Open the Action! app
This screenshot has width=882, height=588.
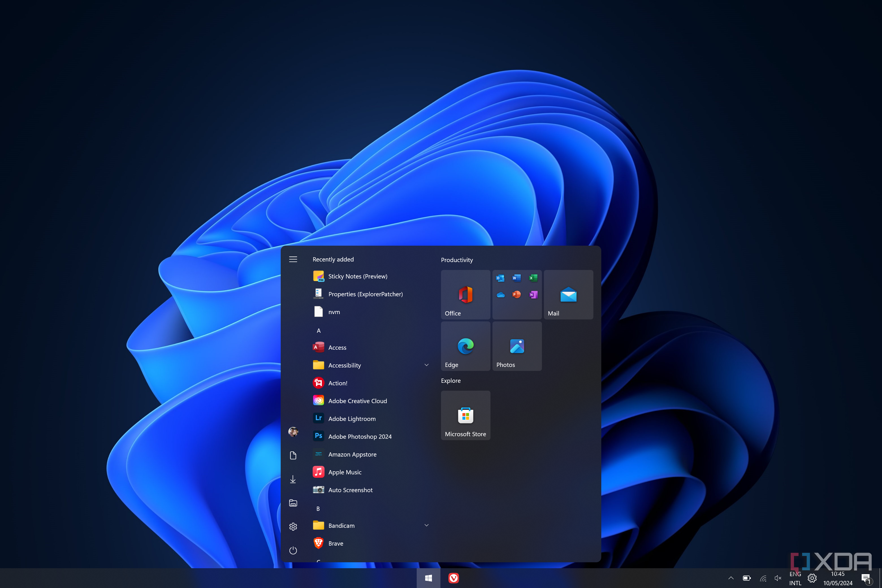[x=371, y=383]
